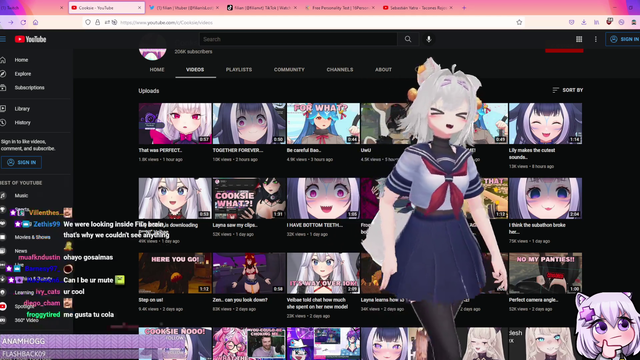Click the Explore compass icon
Image resolution: width=640 pixels, height=360 pixels.
click(3, 74)
